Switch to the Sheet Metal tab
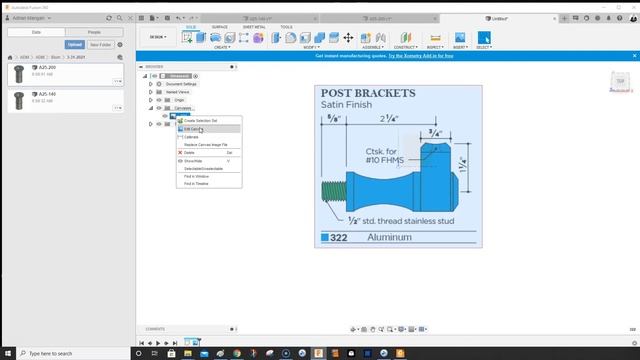Image resolution: width=640 pixels, height=360 pixels. [254, 27]
